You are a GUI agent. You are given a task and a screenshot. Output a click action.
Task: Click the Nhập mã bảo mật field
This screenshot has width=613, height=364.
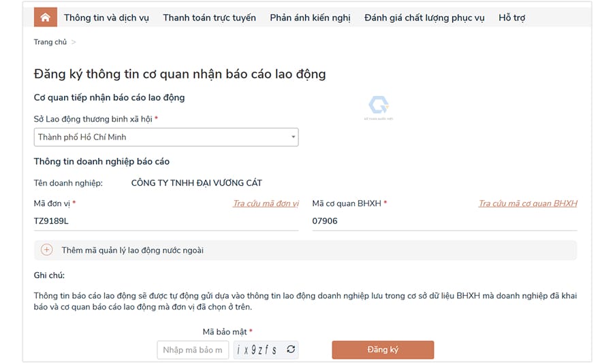coord(193,350)
